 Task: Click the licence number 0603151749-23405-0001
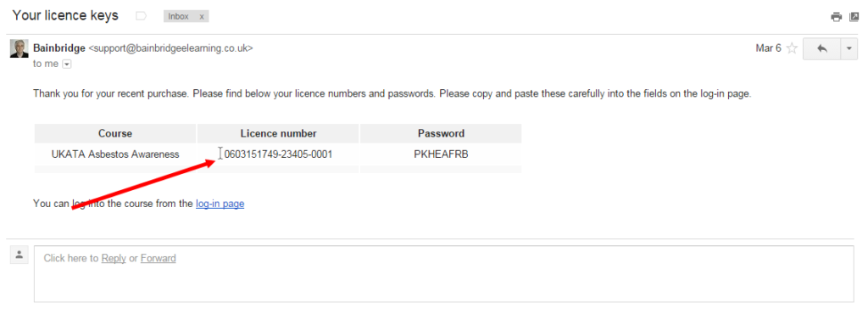coord(278,154)
